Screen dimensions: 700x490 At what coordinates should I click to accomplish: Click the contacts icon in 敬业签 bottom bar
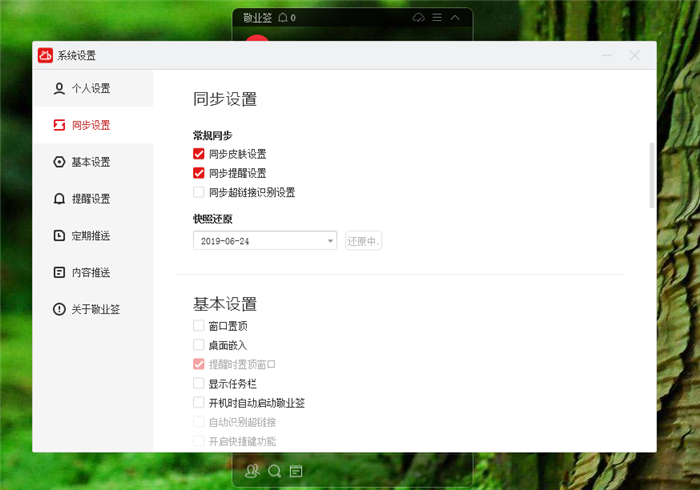[252, 471]
